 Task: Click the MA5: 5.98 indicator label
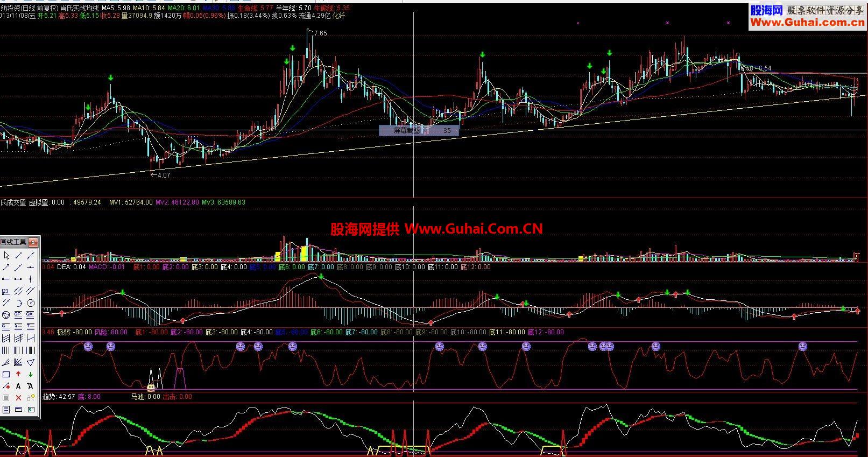pos(116,9)
